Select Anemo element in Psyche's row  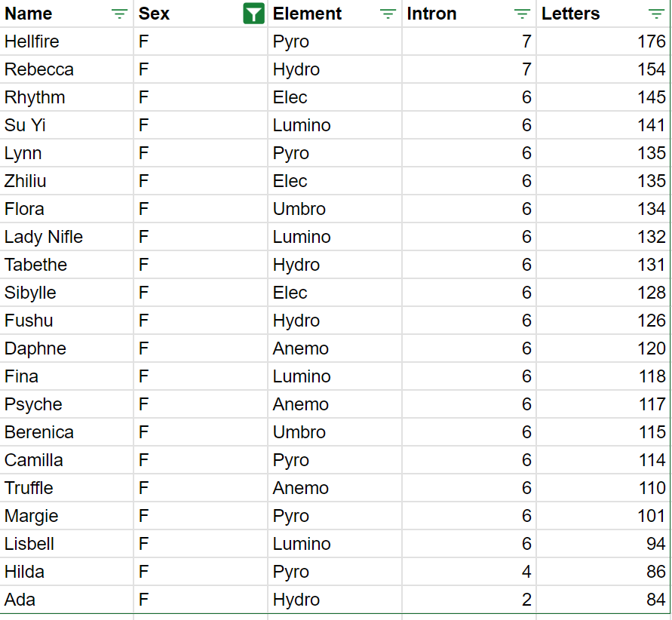pyautogui.click(x=335, y=404)
